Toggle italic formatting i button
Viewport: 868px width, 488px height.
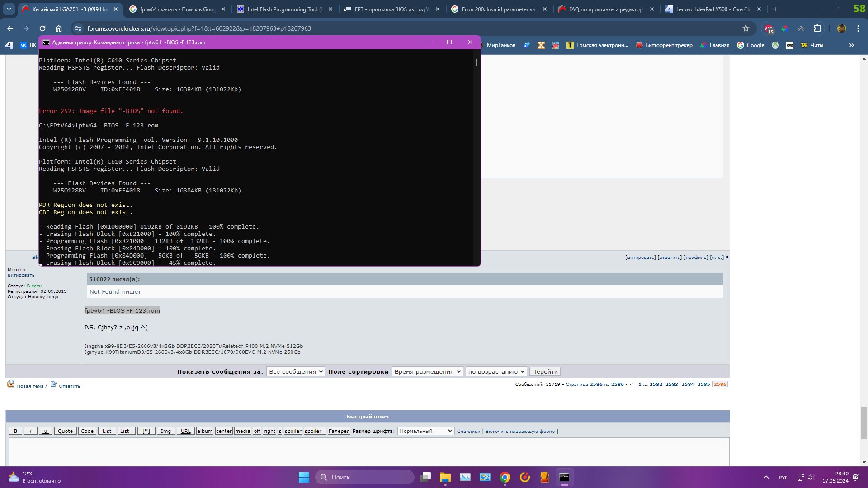pyautogui.click(x=30, y=431)
